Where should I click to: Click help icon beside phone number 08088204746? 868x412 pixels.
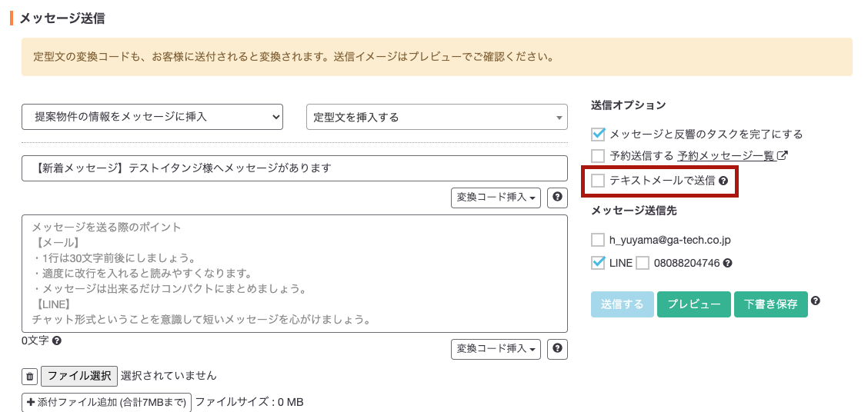tap(728, 263)
